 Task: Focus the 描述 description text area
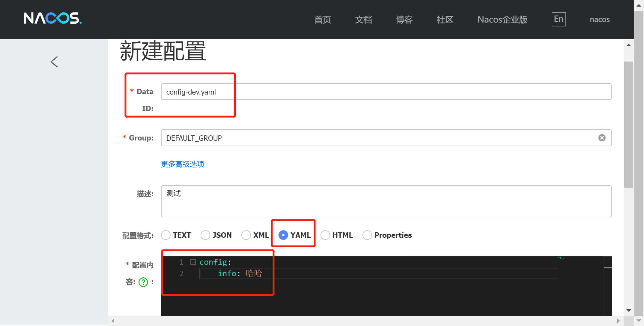[x=386, y=201]
